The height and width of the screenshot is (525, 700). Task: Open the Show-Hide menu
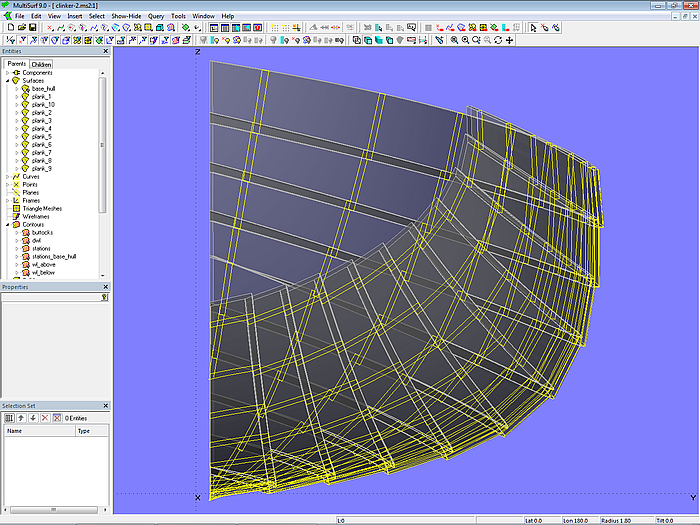coord(126,17)
